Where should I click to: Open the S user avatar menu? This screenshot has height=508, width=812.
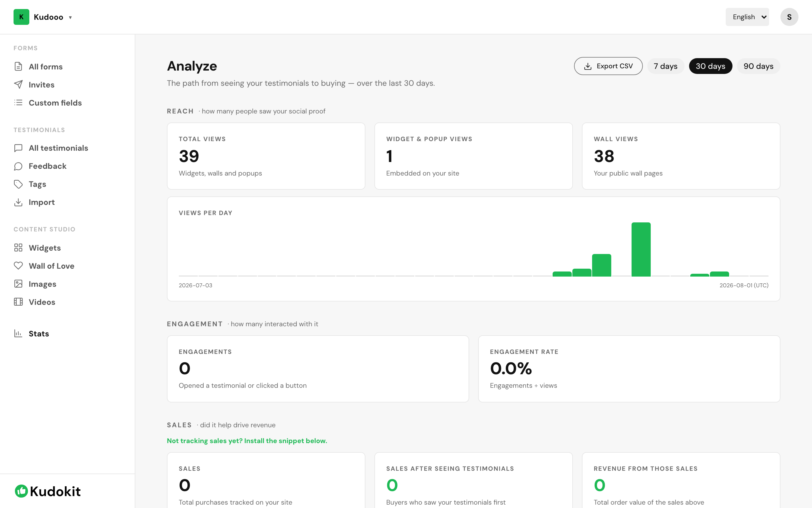point(789,17)
